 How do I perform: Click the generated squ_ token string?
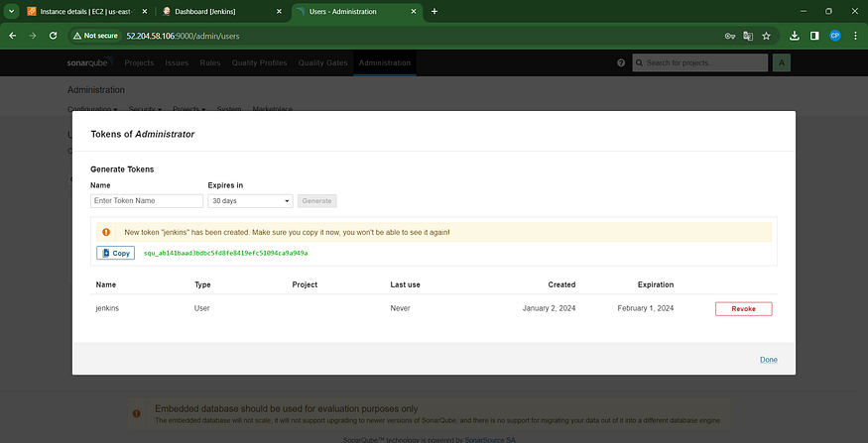[225, 253]
